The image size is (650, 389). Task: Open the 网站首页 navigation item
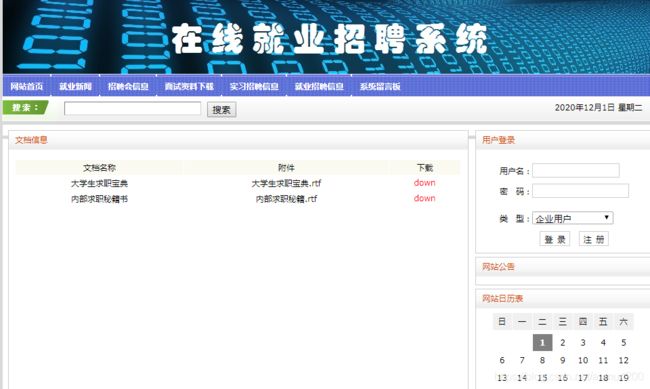coord(27,86)
